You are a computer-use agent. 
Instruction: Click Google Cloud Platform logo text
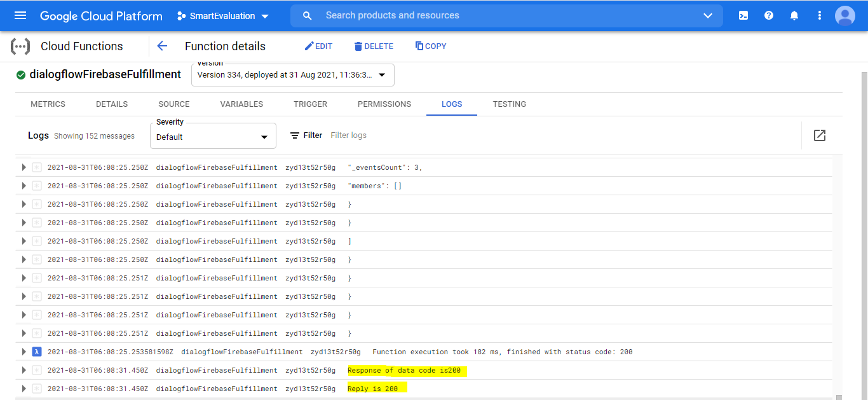[101, 16]
